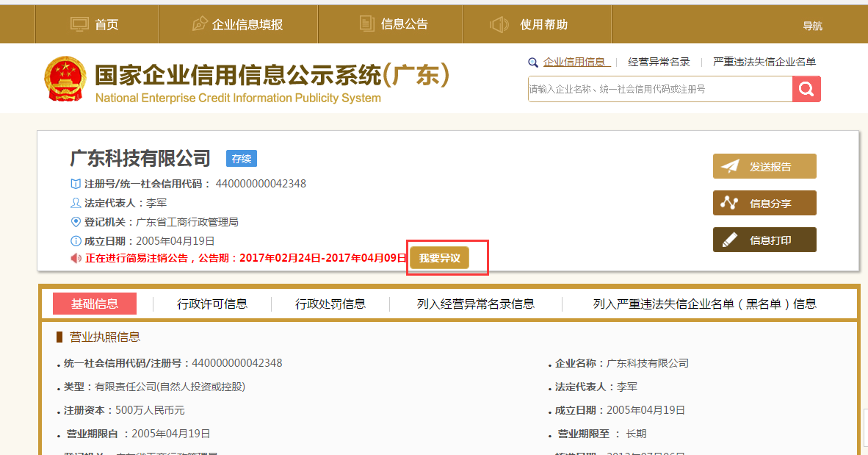Click the monitor icon for 首页
Screen dimensions: 868x455
pyautogui.click(x=79, y=24)
